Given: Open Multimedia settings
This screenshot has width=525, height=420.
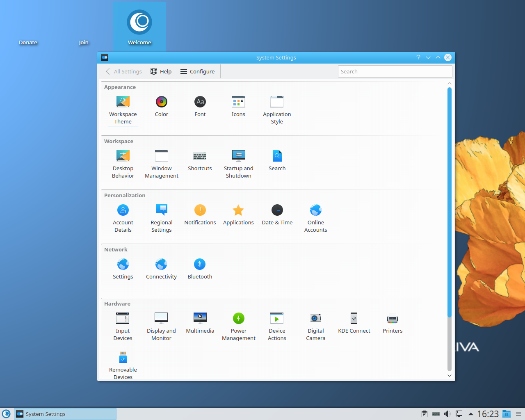Looking at the screenshot, I should (x=200, y=323).
